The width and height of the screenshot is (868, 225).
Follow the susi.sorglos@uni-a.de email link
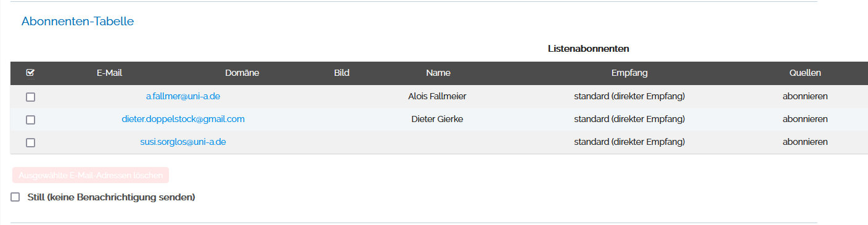coord(183,142)
